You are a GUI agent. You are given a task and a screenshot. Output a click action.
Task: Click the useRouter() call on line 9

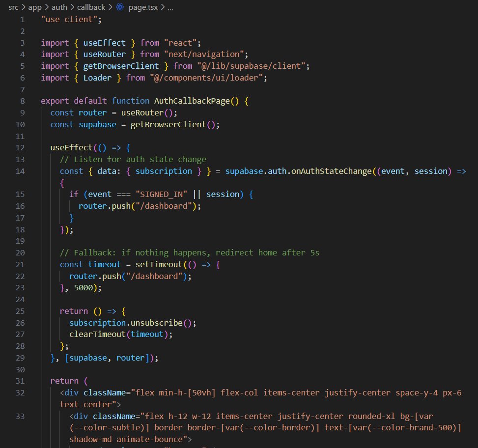147,113
